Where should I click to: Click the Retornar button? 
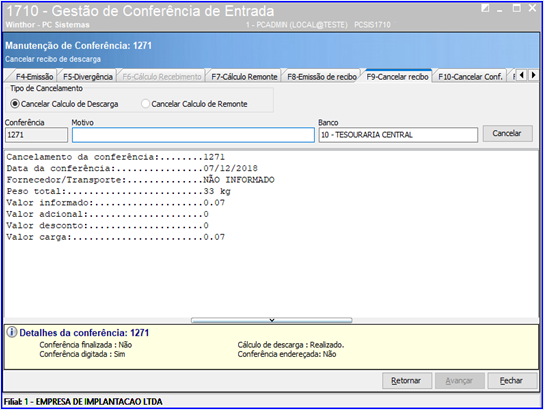click(407, 381)
